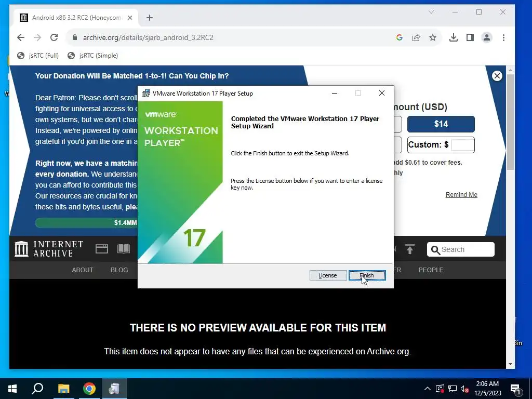Dismiss the donation banner with X
The height and width of the screenshot is (399, 532).
497,76
